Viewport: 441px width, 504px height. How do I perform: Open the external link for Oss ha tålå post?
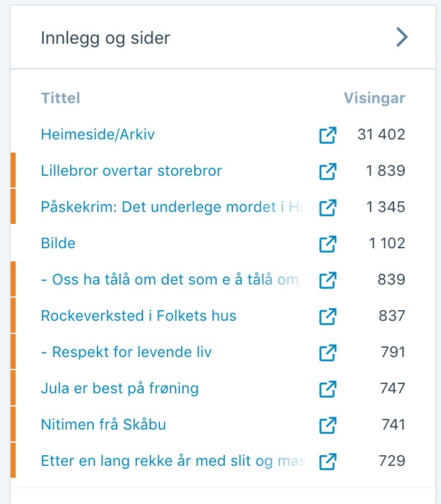(328, 280)
